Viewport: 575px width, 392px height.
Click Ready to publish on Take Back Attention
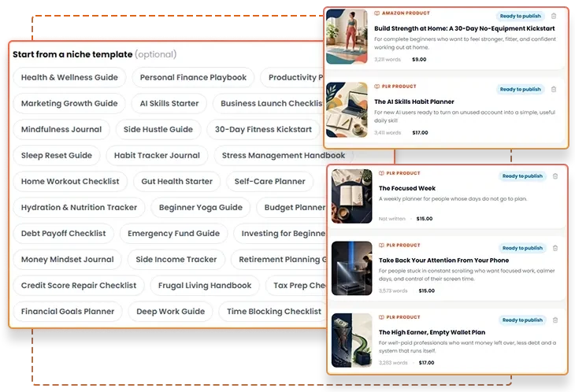pyautogui.click(x=522, y=248)
